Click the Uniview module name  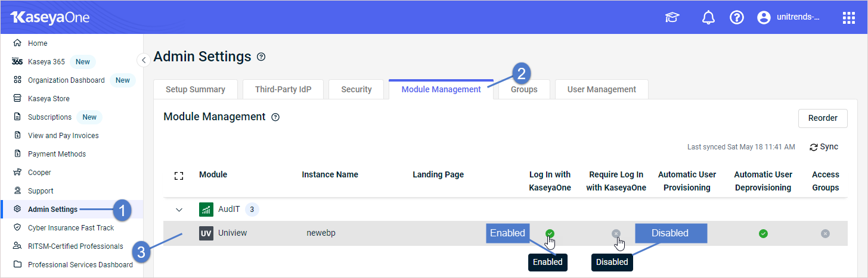232,233
